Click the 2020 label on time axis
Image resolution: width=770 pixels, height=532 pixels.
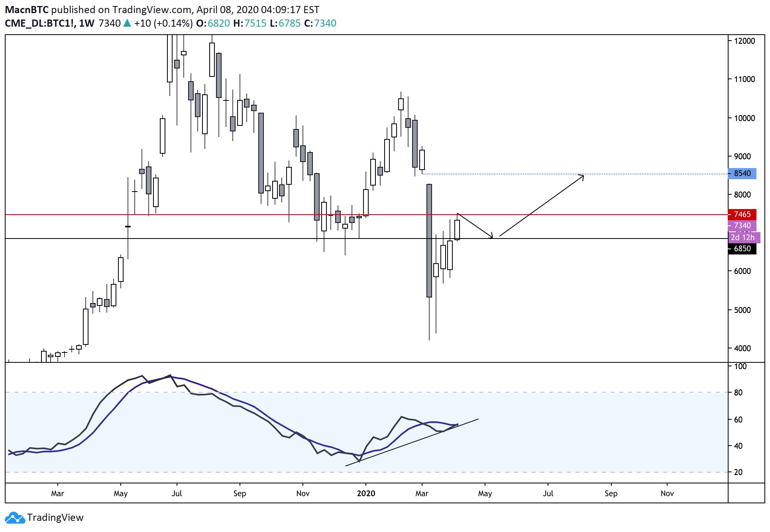[366, 493]
